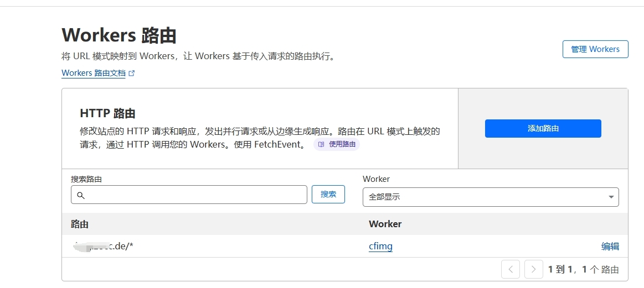
Task: Click 编辑 for the cfimg route
Action: [x=610, y=247]
